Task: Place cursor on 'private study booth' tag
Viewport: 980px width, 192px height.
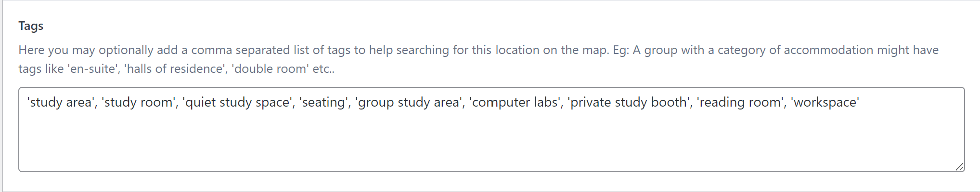Action: click(x=629, y=102)
